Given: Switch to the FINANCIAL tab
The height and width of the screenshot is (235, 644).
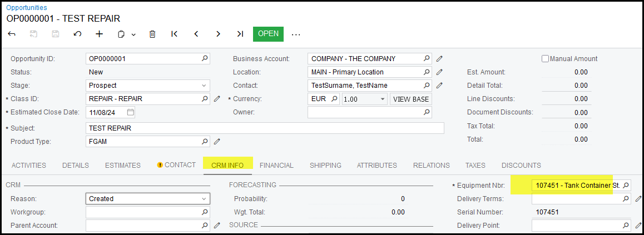Looking at the screenshot, I should [x=276, y=165].
